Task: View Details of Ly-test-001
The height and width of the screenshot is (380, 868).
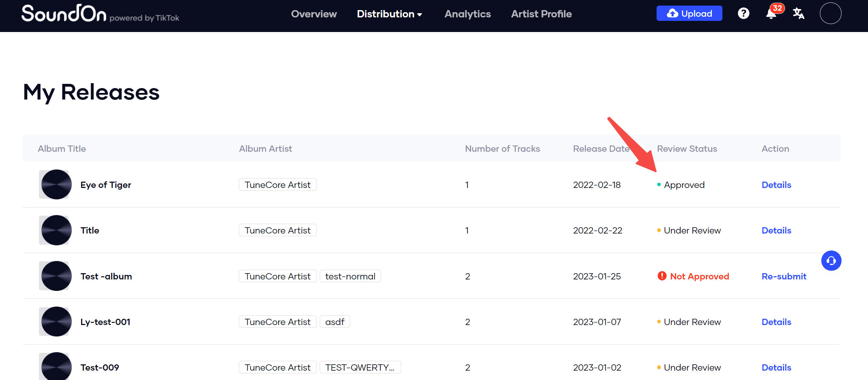Action: click(x=776, y=322)
